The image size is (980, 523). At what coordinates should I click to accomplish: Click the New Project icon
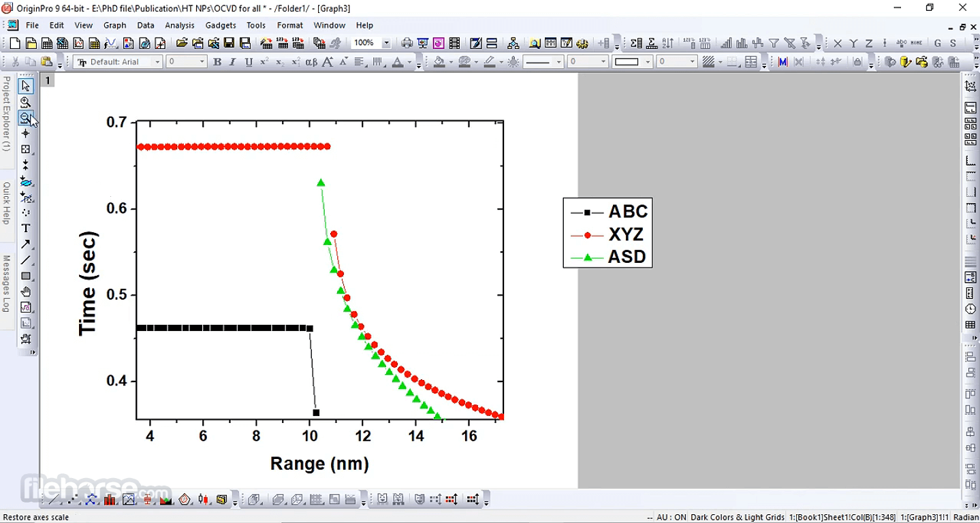(15, 44)
